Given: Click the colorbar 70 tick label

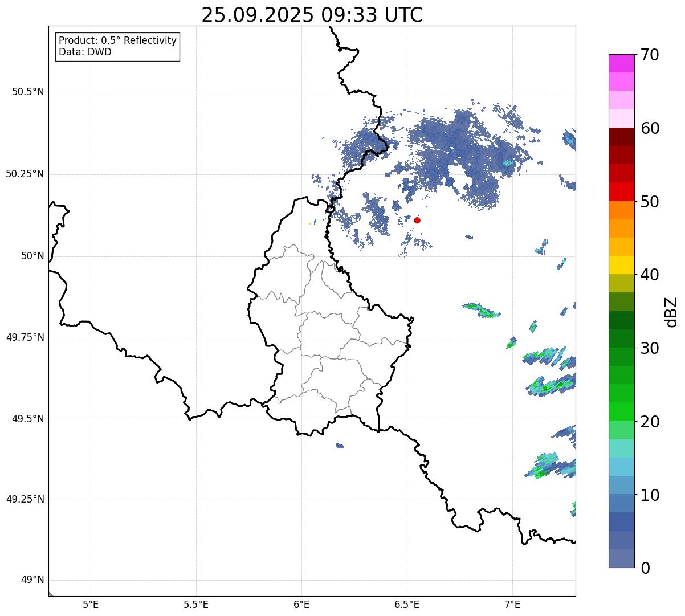Looking at the screenshot, I should pos(650,55).
